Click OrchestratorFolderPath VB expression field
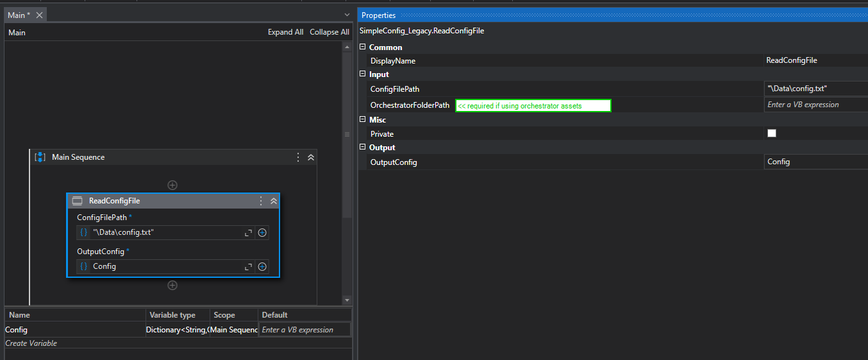The height and width of the screenshot is (360, 868). [x=816, y=105]
